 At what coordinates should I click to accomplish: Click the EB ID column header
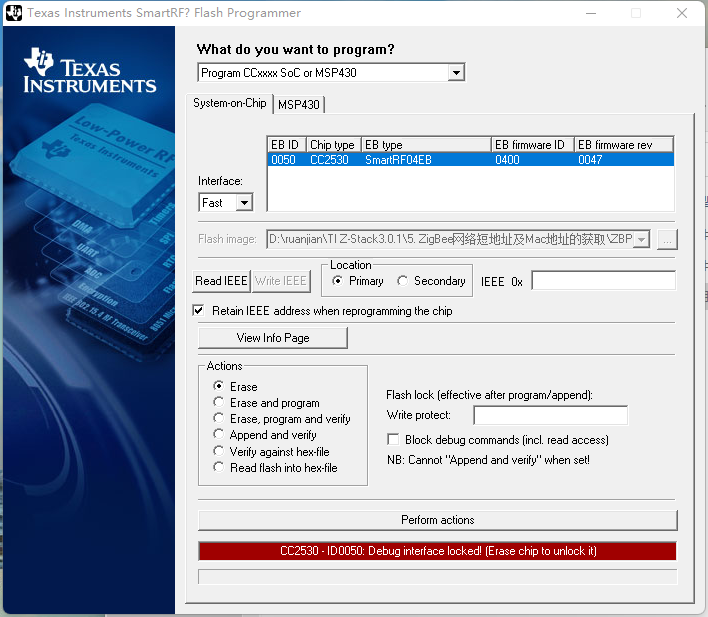tap(287, 145)
